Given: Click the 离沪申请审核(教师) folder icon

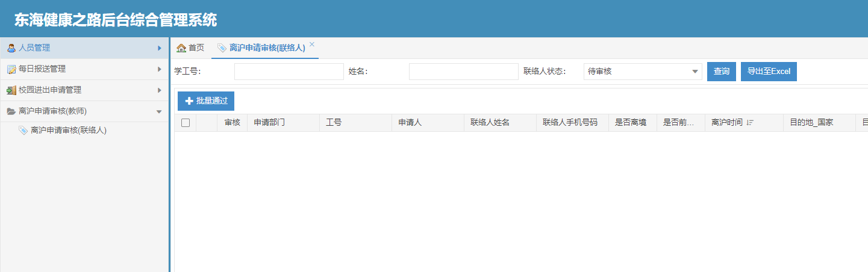Looking at the screenshot, I should click(11, 111).
